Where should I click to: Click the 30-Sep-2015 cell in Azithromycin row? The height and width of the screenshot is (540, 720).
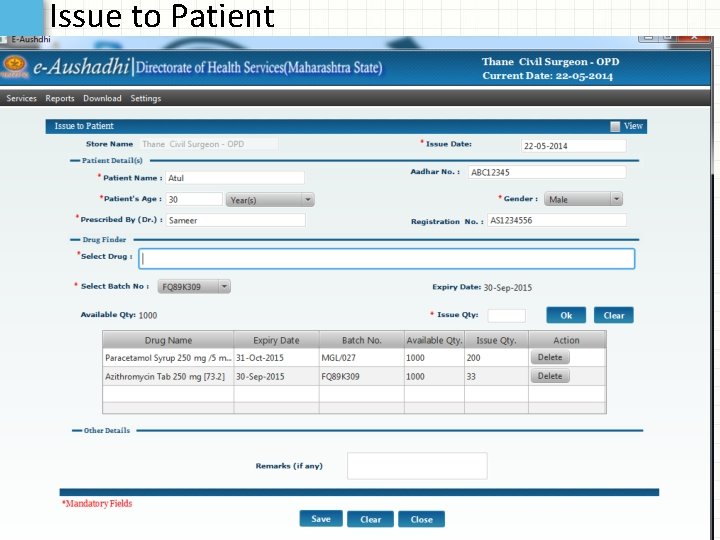coord(276,377)
